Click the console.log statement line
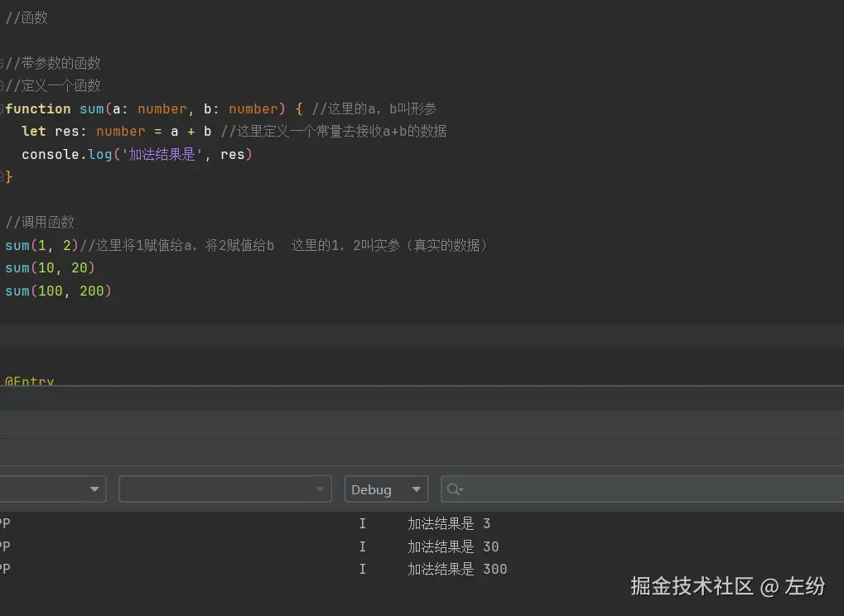This screenshot has height=616, width=844. point(137,154)
